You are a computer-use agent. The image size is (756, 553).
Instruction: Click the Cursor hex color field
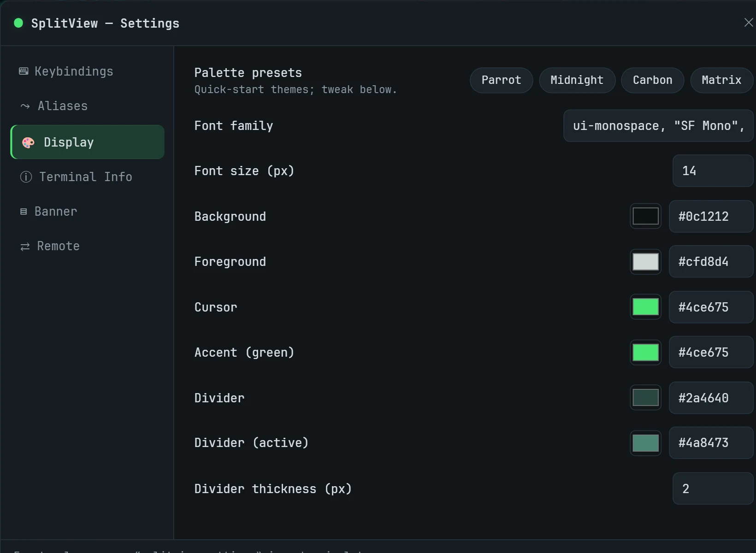click(x=711, y=307)
